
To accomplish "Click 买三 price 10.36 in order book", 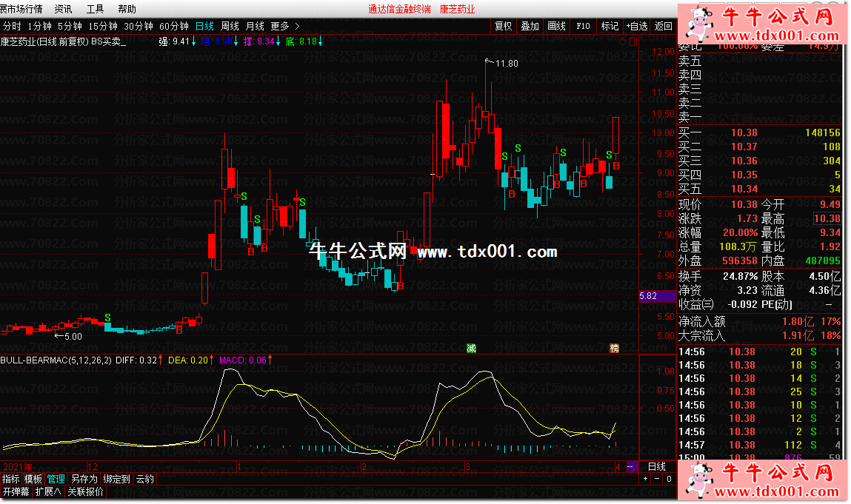I will [744, 161].
